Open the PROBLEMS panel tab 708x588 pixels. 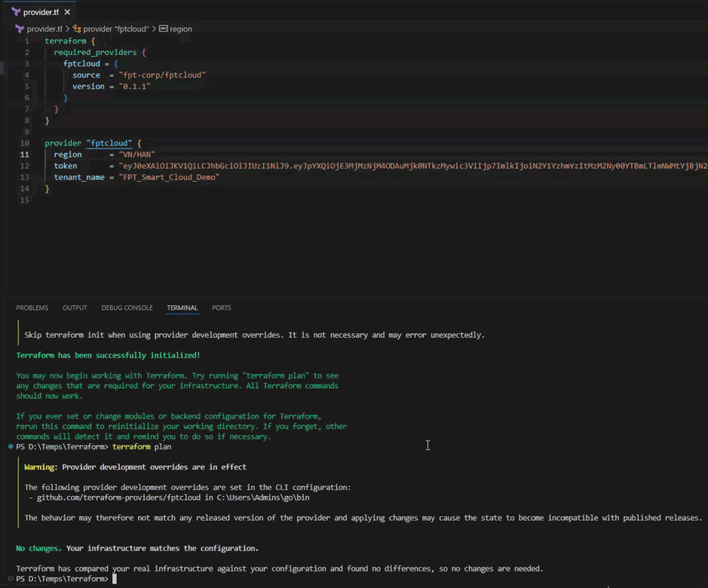tap(32, 308)
